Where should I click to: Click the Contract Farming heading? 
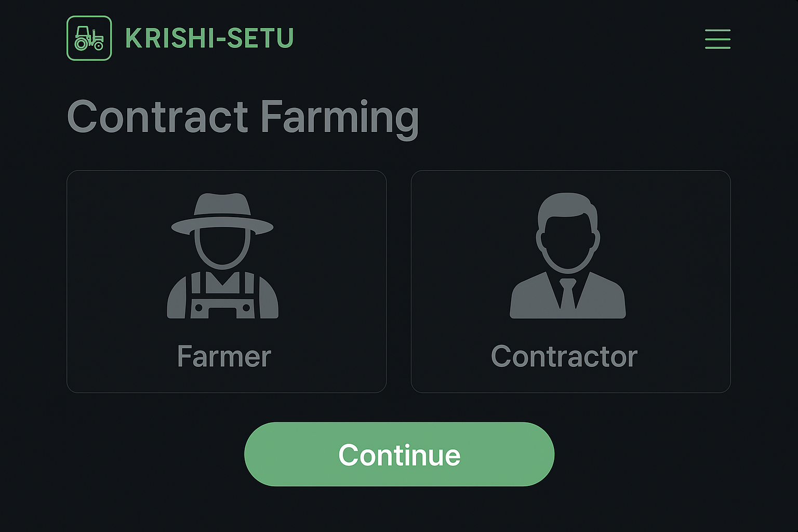tap(243, 117)
